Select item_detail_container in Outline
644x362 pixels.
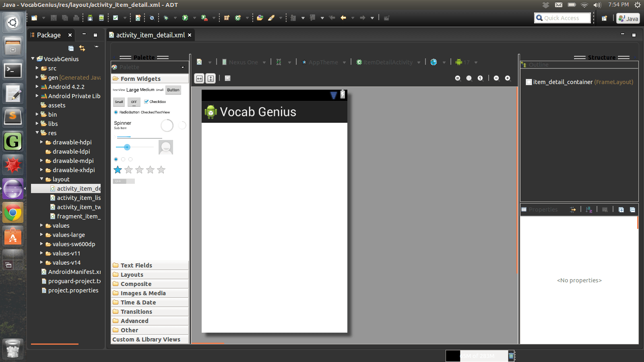[x=580, y=82]
